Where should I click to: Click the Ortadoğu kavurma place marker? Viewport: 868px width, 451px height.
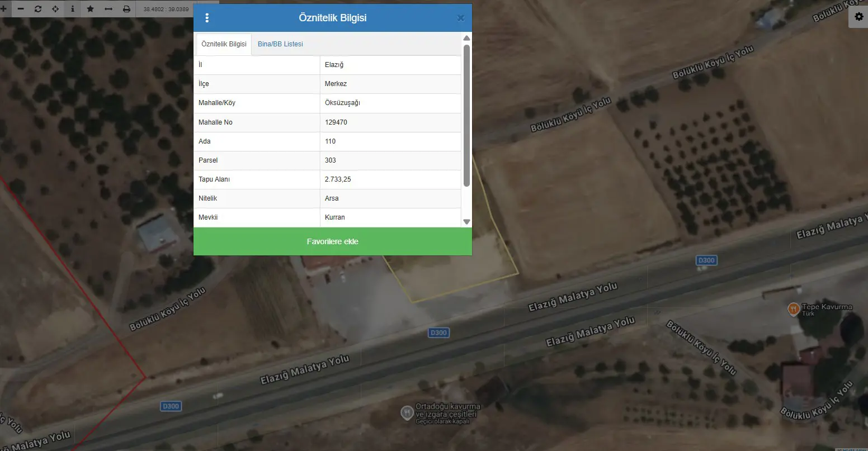click(407, 413)
